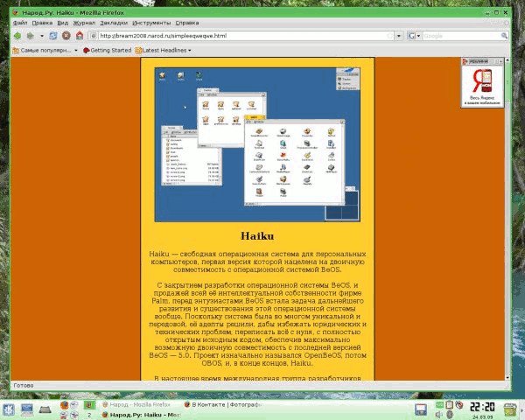
Task: Click the Haiku page heading
Action: [x=257, y=236]
